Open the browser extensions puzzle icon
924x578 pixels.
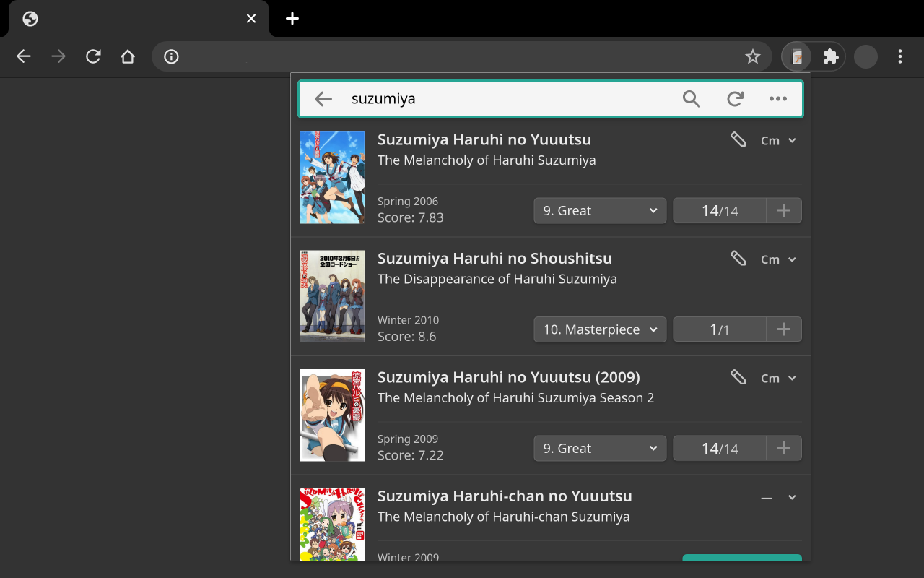tap(830, 56)
